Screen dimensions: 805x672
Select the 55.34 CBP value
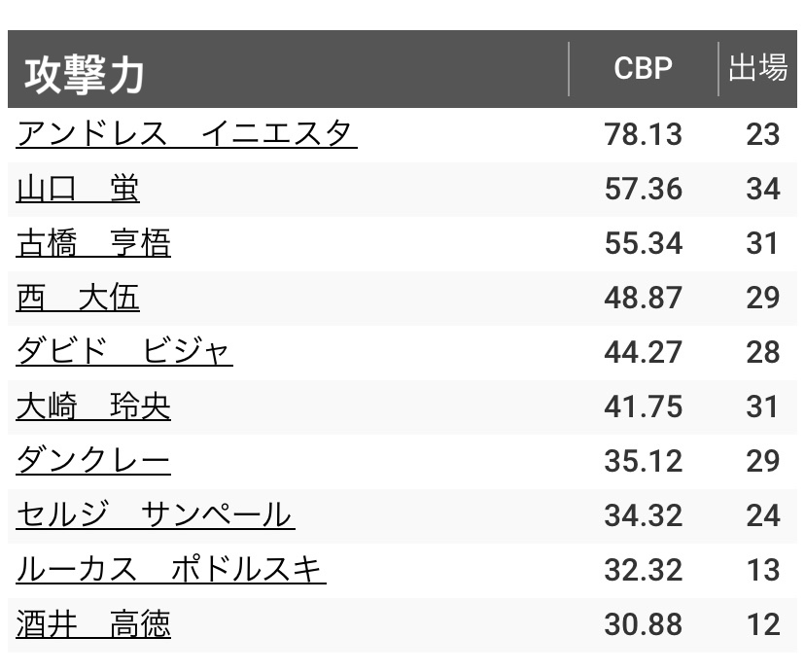(643, 243)
